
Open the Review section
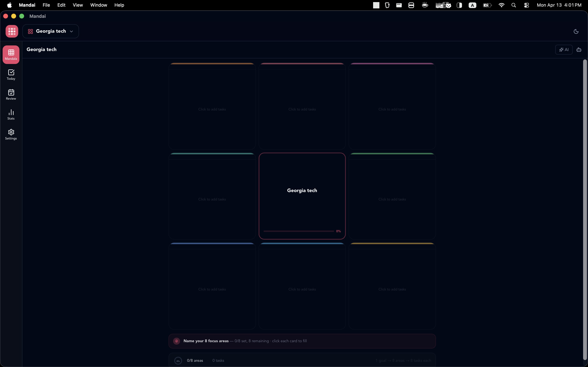coord(11,95)
